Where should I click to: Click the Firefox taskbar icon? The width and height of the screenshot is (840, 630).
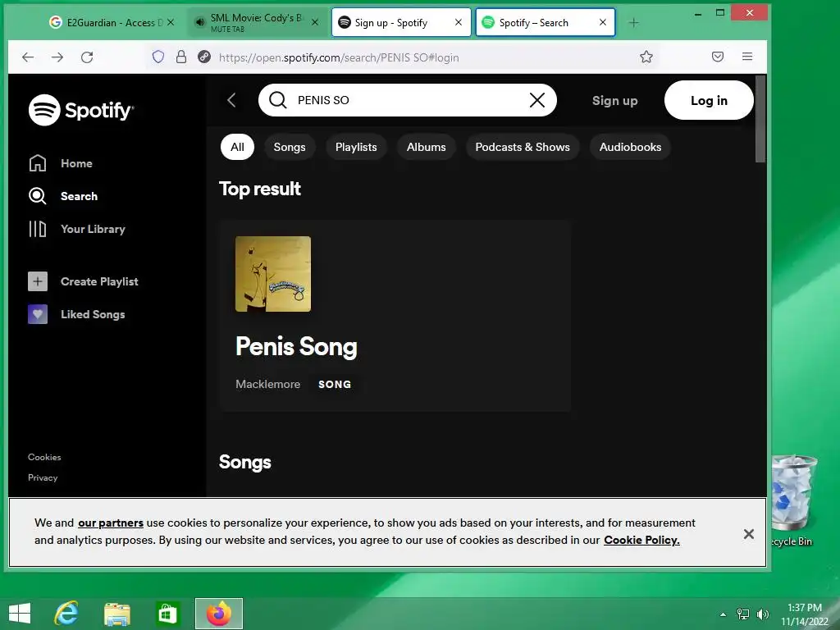pos(218,614)
